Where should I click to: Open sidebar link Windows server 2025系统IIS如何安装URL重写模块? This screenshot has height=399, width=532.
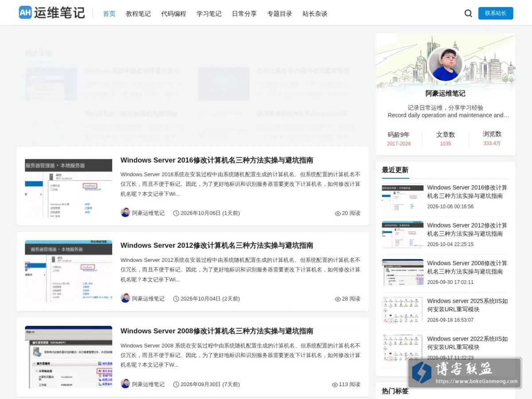pos(467,305)
